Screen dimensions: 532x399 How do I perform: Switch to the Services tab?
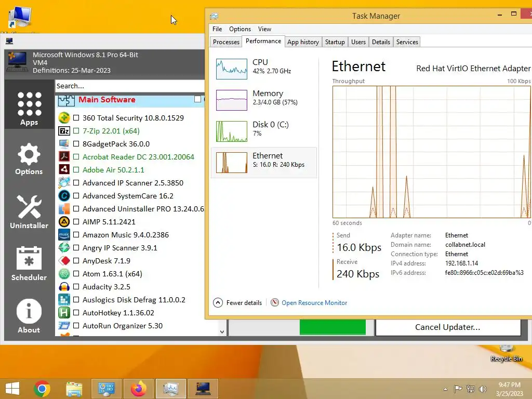(407, 42)
